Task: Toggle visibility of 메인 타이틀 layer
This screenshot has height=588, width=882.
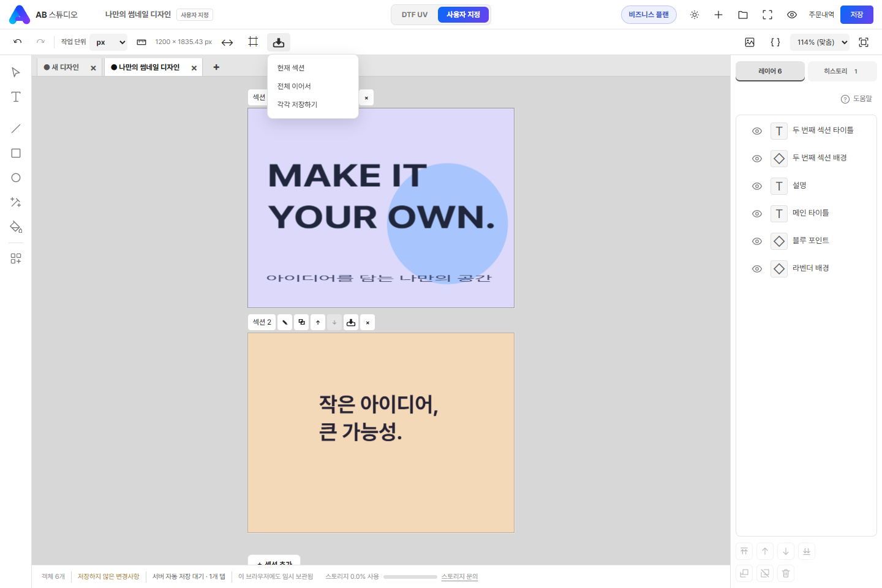Action: 757,214
